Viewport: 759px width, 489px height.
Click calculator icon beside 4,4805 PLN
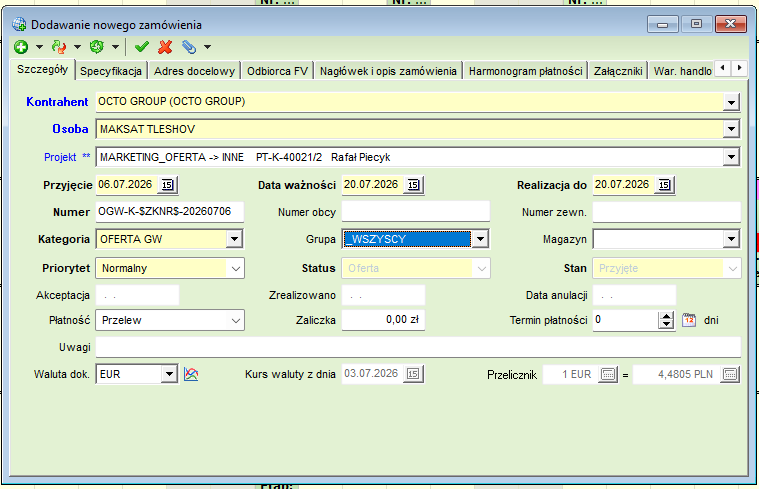(x=730, y=374)
